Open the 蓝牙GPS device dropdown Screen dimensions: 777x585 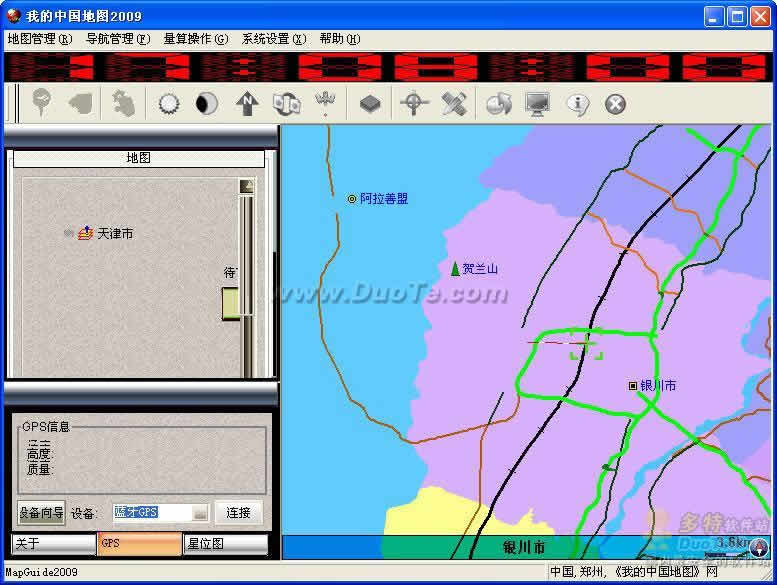(x=200, y=513)
